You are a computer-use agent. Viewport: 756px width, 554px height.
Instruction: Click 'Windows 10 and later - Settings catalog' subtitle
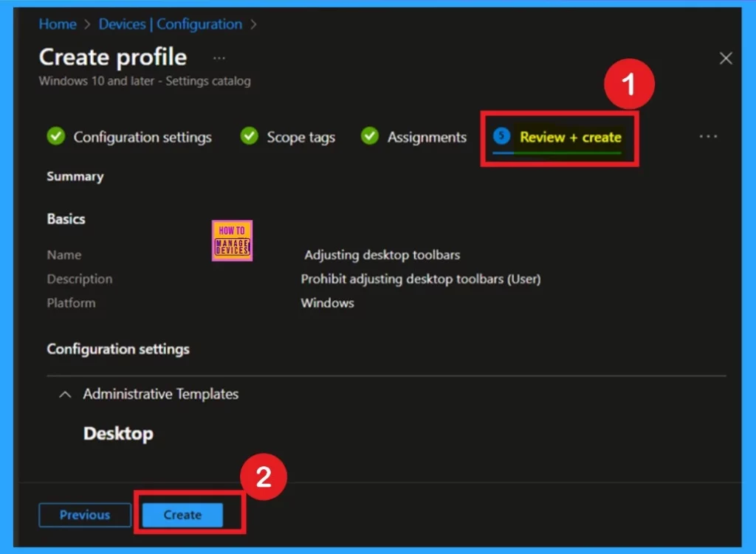pos(145,81)
